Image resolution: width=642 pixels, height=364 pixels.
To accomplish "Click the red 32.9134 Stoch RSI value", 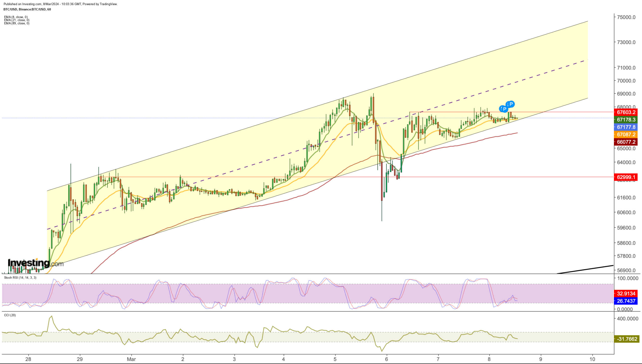I will pos(626,294).
